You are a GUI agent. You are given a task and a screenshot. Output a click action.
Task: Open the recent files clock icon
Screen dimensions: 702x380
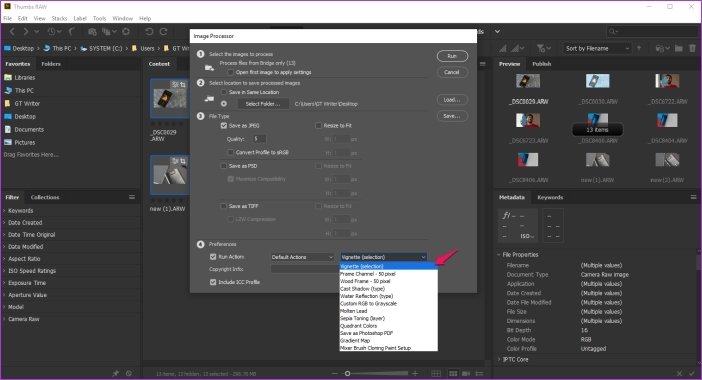click(x=52, y=31)
